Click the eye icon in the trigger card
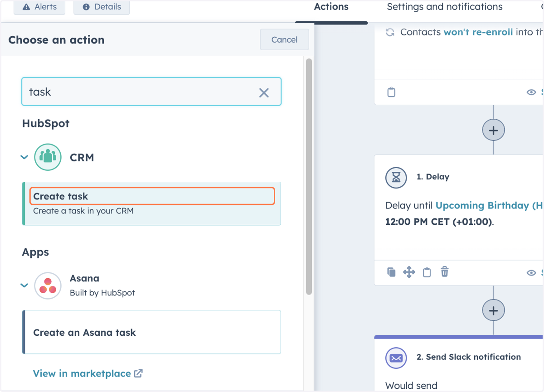This screenshot has width=544, height=392. pyautogui.click(x=531, y=92)
